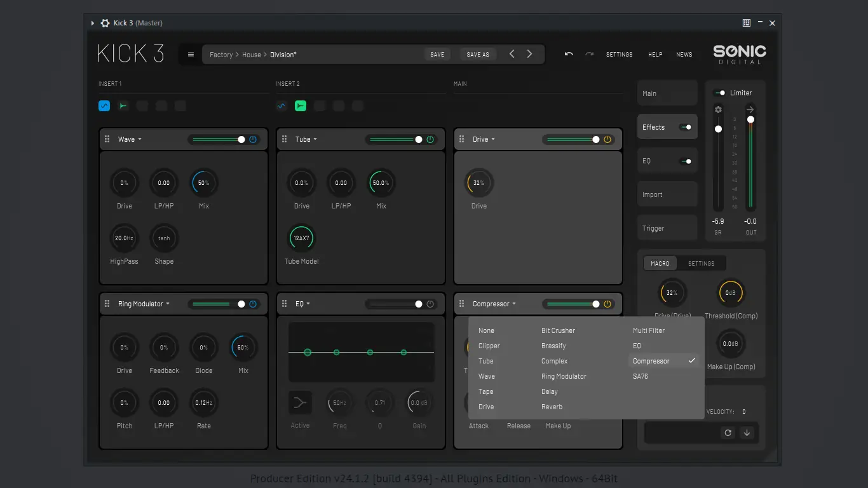Grab the drag handle of the Wave module
Screen dimensions: 868x488
(x=107, y=139)
